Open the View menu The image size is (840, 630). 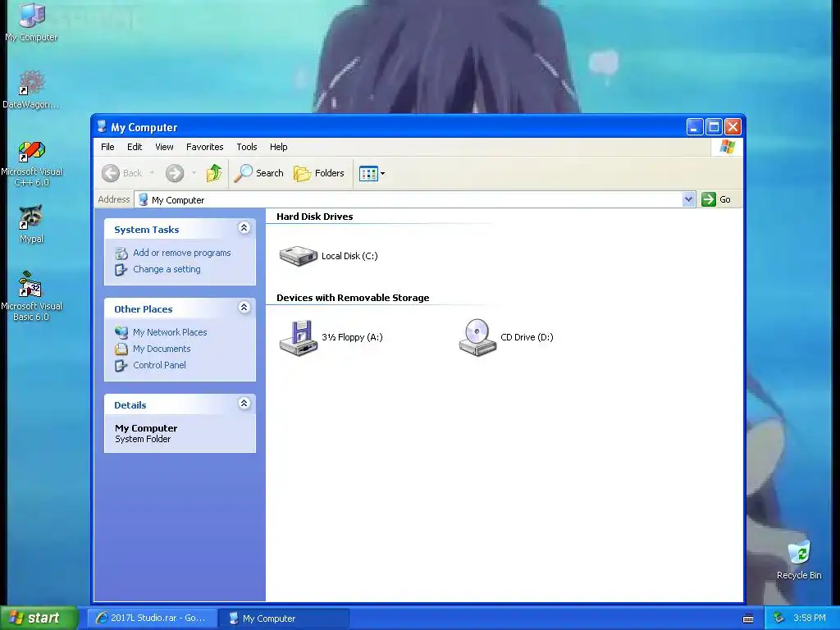[164, 147]
